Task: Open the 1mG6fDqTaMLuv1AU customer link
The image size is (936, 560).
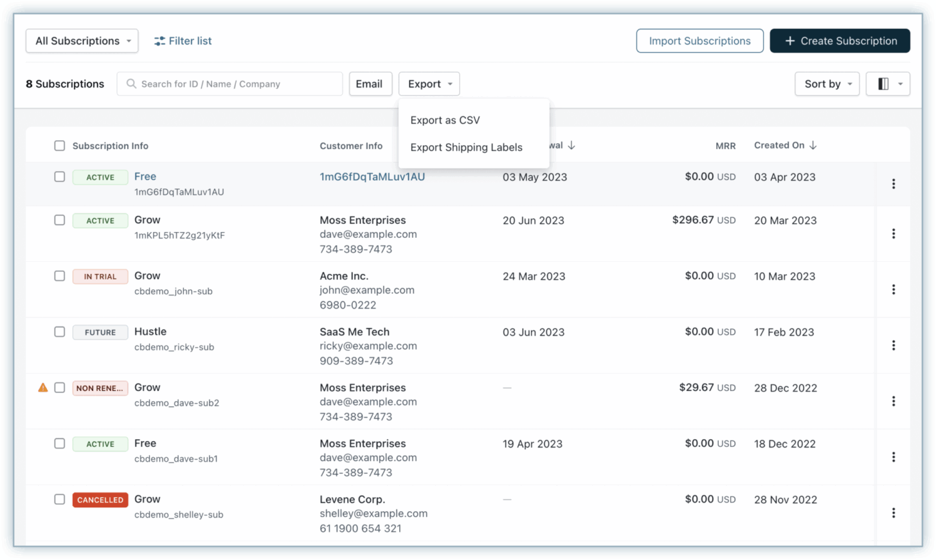Action: coord(372,176)
